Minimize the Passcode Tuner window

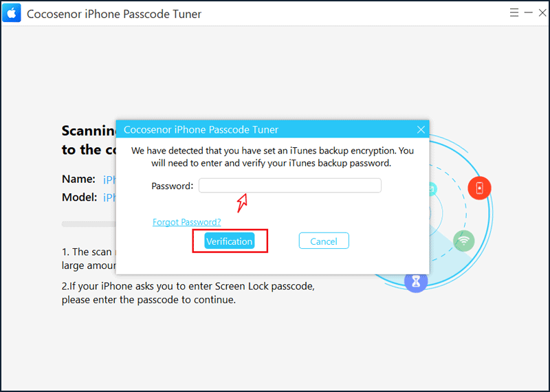pyautogui.click(x=528, y=13)
